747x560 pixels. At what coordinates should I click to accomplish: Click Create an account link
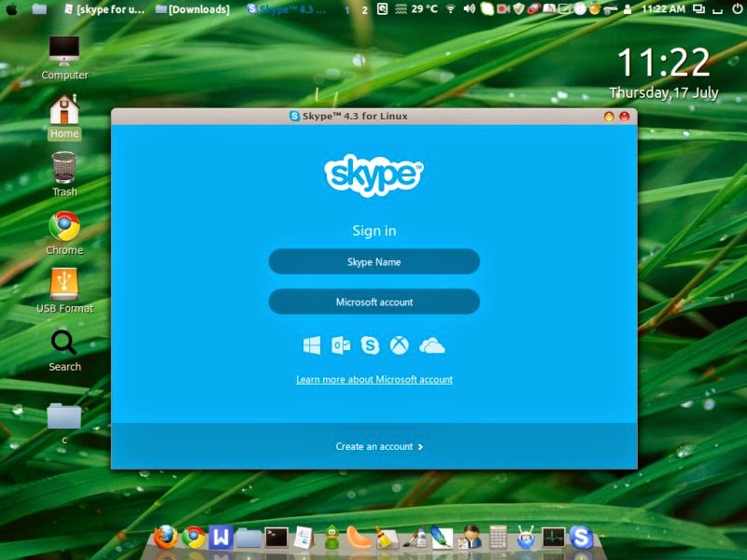tap(379, 447)
